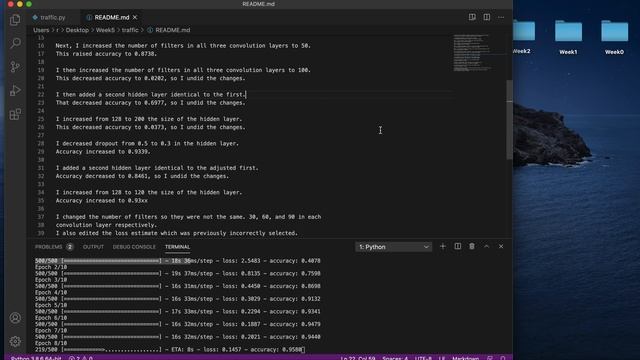Viewport: 640px width, 360px height.
Task: Click the Users breadcrumb segment
Action: tap(41, 30)
